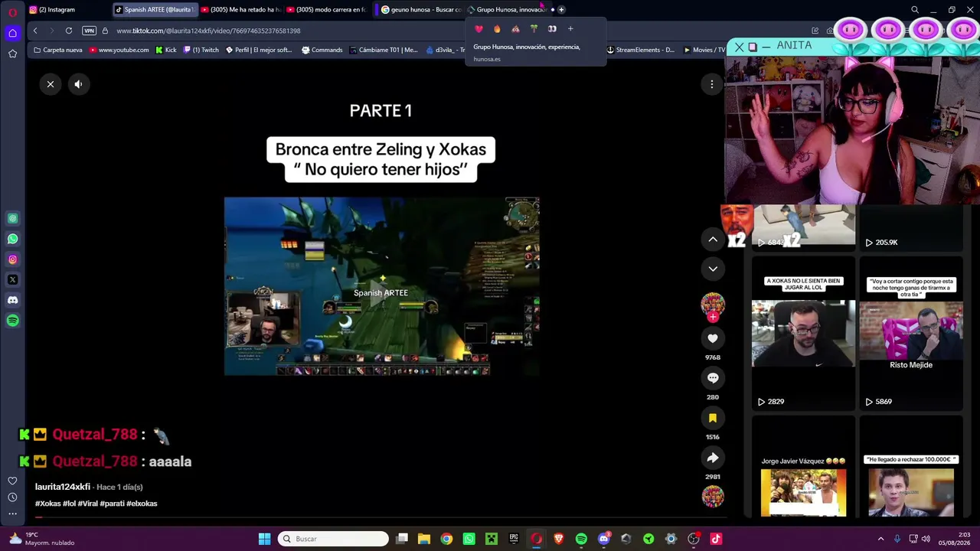Screen dimensions: 980x551
Task: Open the #Xokas hashtag
Action: coord(48,504)
